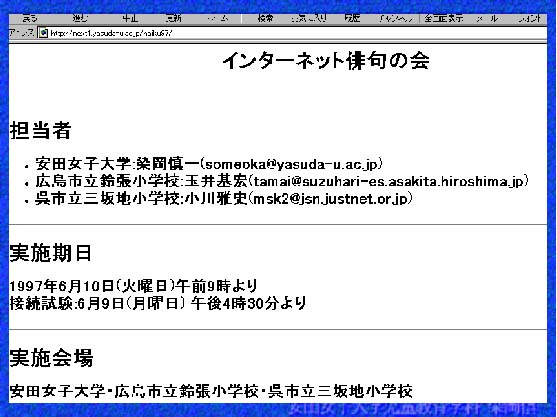Screen dimensions: 557x417
Task: Click the 実施期日 section heading
Action: point(50,253)
